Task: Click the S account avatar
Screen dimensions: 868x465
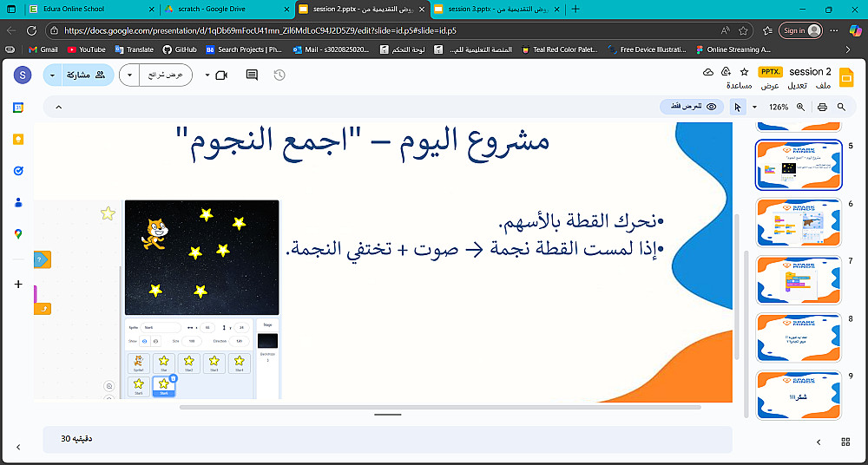Action: [x=23, y=75]
